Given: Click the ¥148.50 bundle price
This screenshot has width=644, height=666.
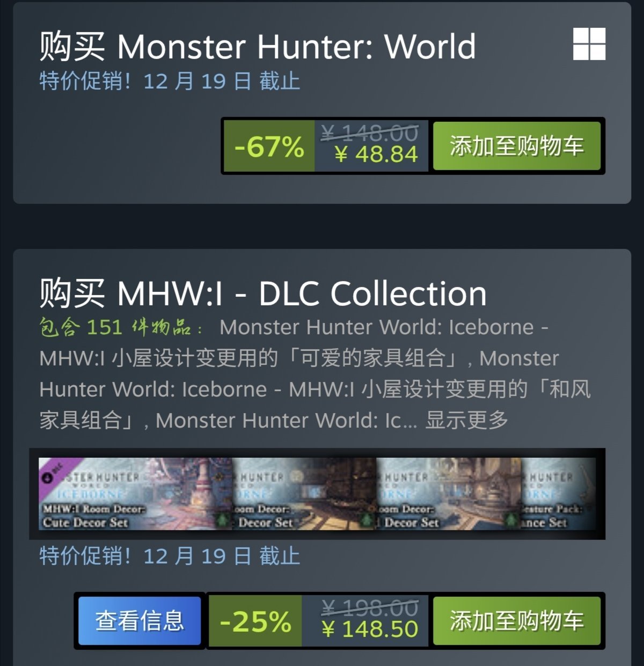Looking at the screenshot, I should (x=370, y=629).
